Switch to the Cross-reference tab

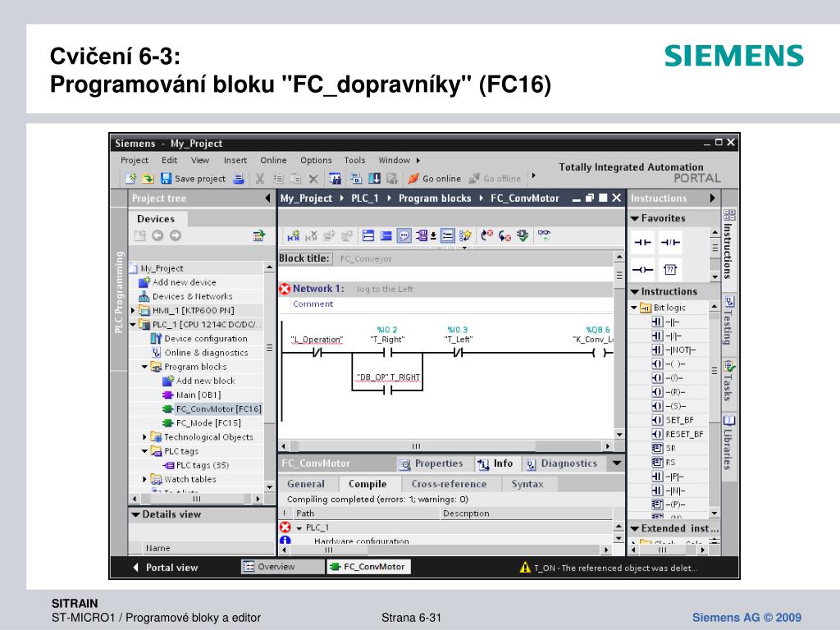[x=449, y=484]
